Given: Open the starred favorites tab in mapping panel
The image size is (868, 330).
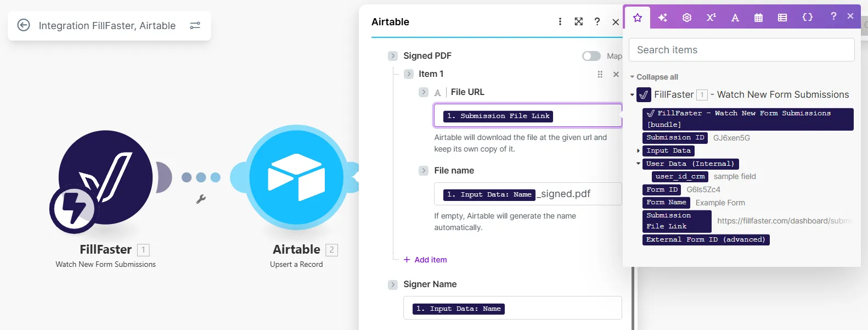Looking at the screenshot, I should pos(638,18).
